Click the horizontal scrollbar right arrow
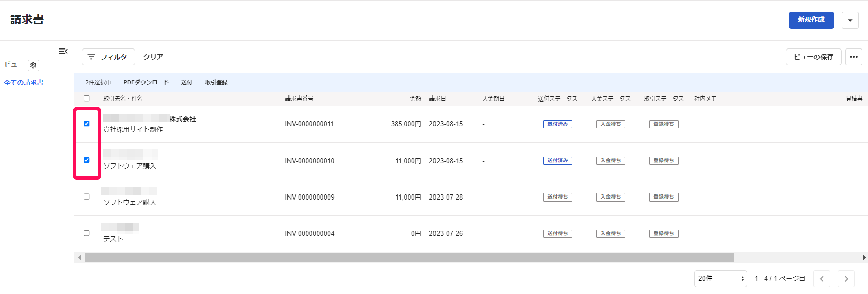Screen dimensions: 868x294 (x=864, y=258)
